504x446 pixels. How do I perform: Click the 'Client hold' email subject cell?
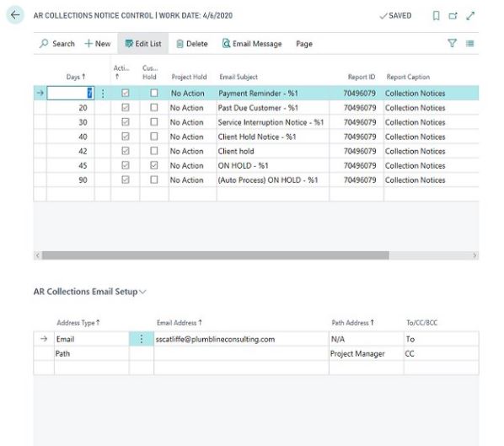tap(272, 151)
